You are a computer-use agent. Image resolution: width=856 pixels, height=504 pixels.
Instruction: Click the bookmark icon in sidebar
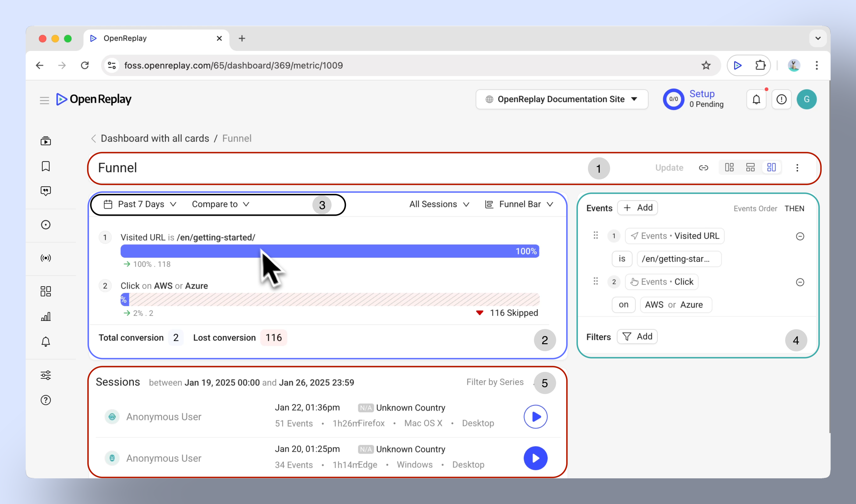46,166
